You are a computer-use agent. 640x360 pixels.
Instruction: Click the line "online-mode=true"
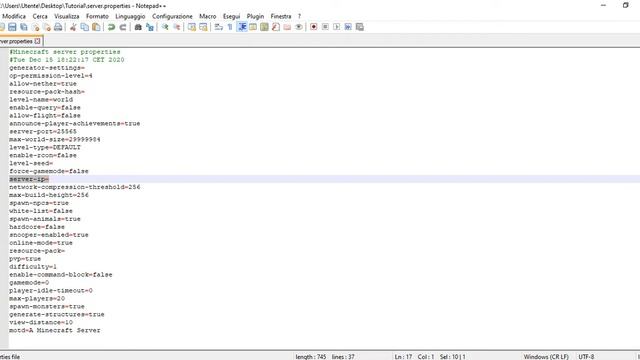pos(41,243)
